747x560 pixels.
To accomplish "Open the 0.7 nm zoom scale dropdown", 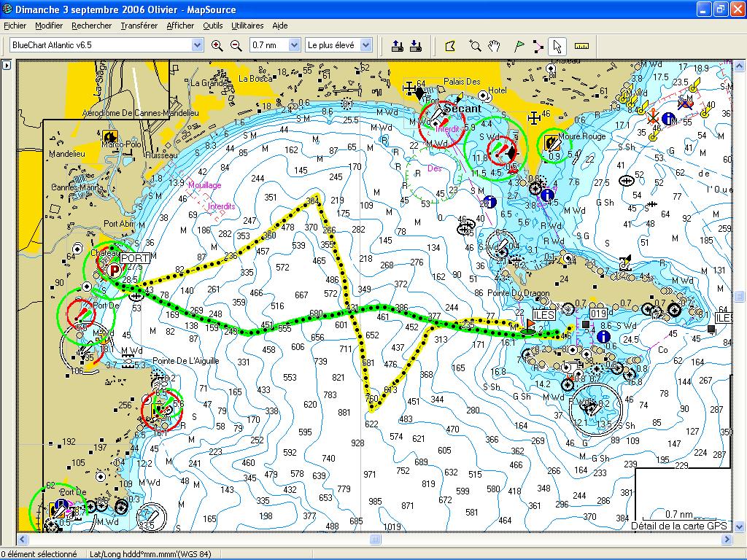I will coord(295,45).
